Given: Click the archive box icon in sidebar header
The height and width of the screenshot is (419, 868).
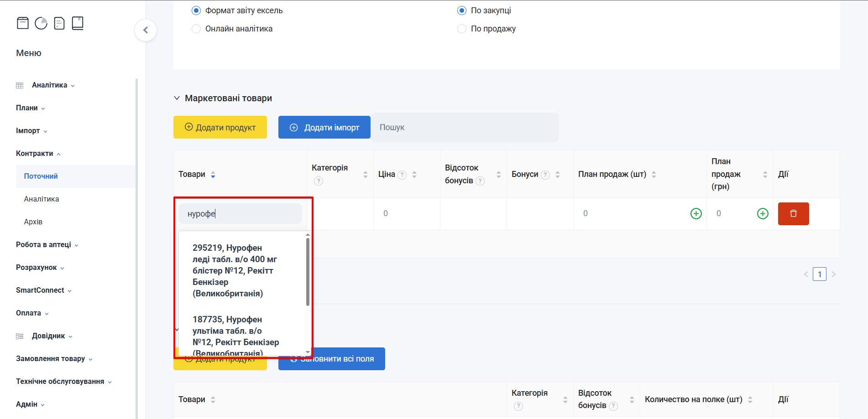Looking at the screenshot, I should click(23, 23).
